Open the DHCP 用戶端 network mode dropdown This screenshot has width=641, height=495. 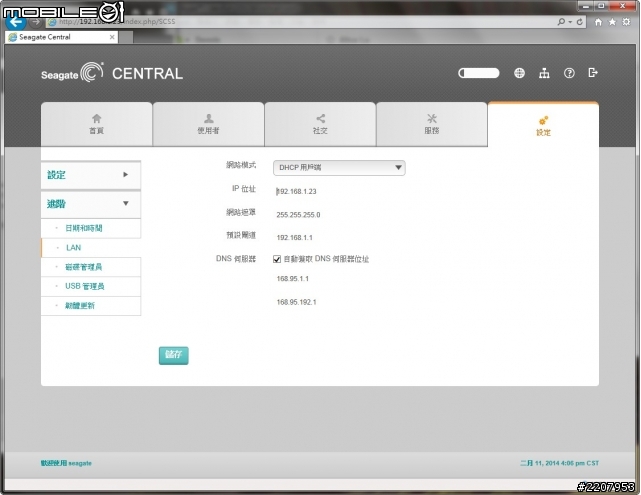339,168
